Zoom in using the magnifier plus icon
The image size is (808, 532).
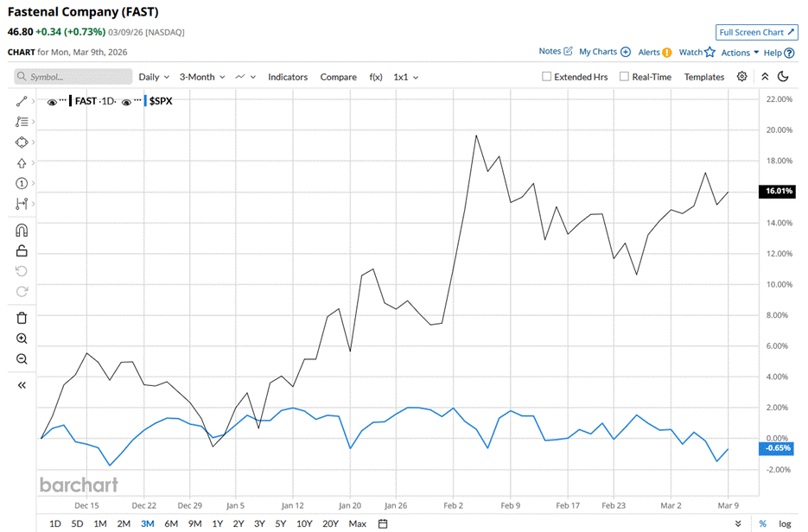(x=22, y=339)
